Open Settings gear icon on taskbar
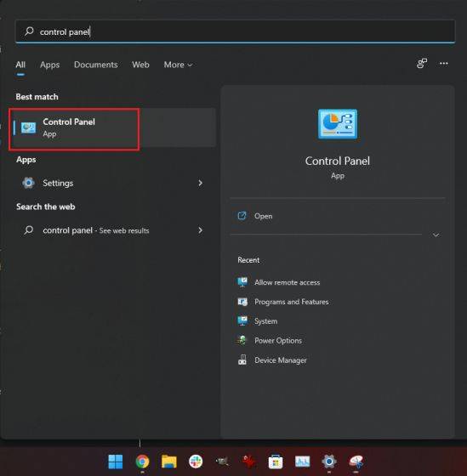 [x=329, y=462]
